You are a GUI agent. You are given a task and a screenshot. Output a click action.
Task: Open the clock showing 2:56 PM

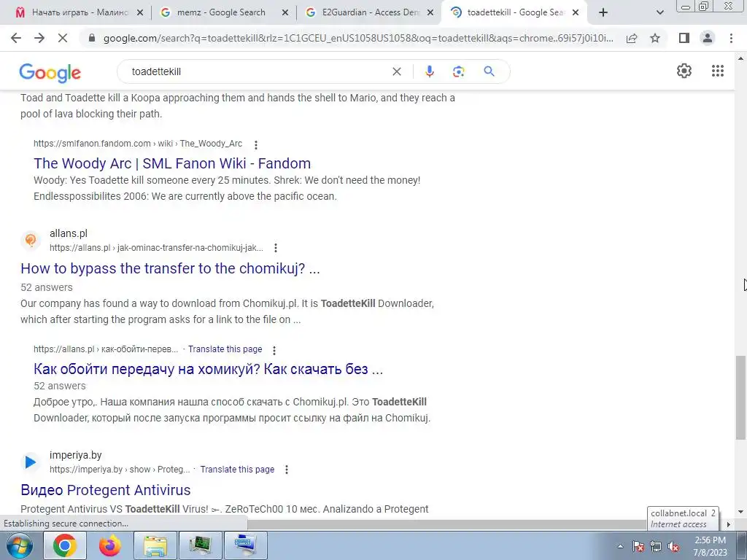pyautogui.click(x=710, y=546)
